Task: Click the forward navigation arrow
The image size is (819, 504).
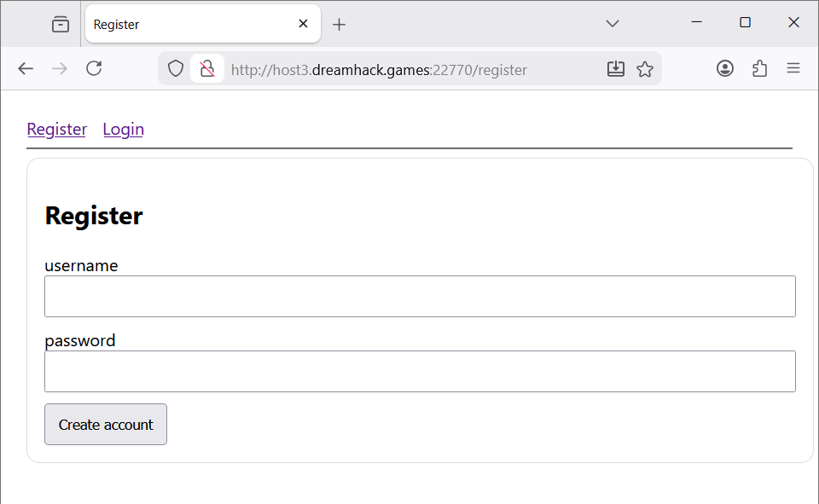Action: [x=60, y=68]
